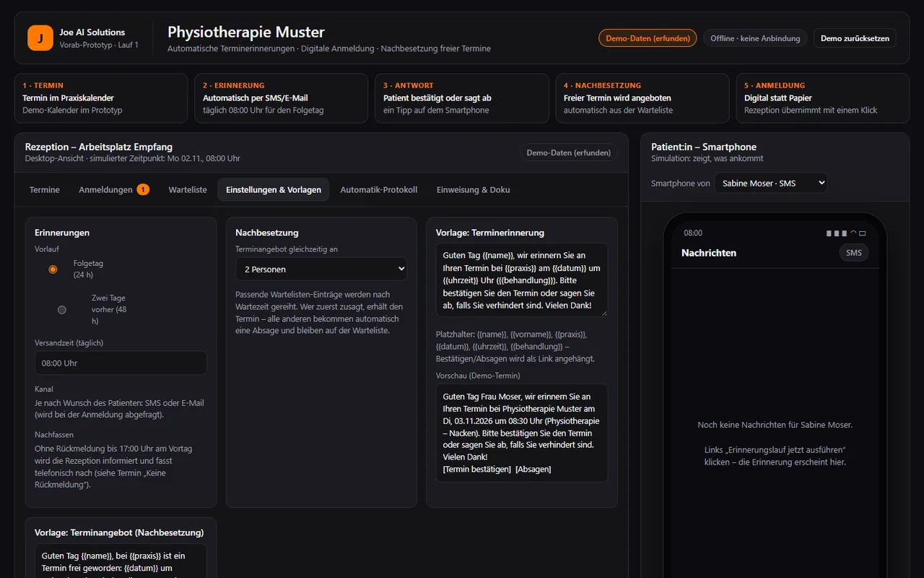
Task: Go to the Einweisung & Doku tab
Action: (x=474, y=189)
